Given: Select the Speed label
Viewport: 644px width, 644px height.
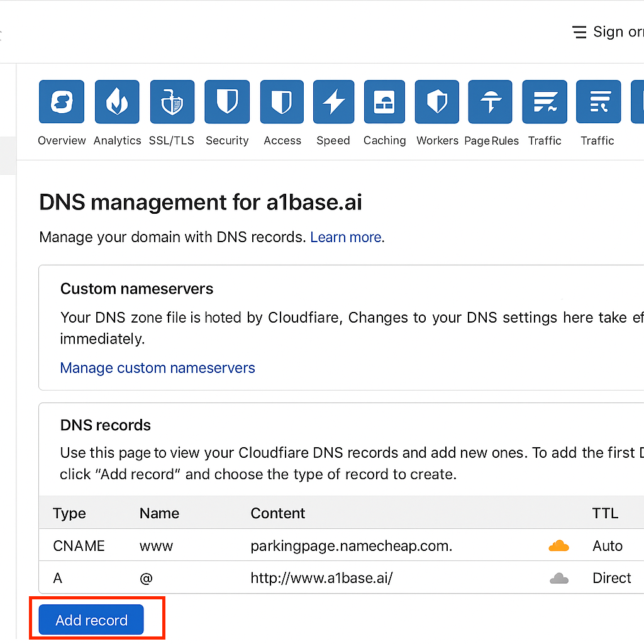Looking at the screenshot, I should click(x=333, y=140).
